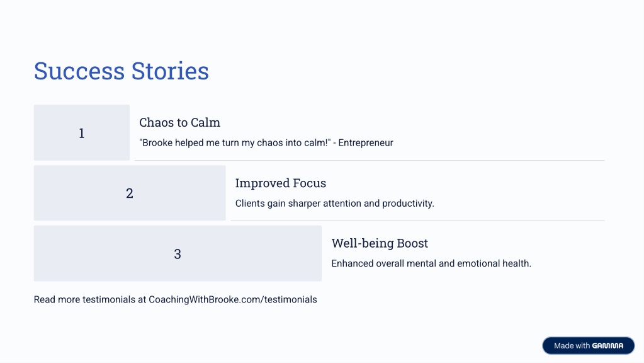Select the Chaos to Calm heading

(x=179, y=122)
